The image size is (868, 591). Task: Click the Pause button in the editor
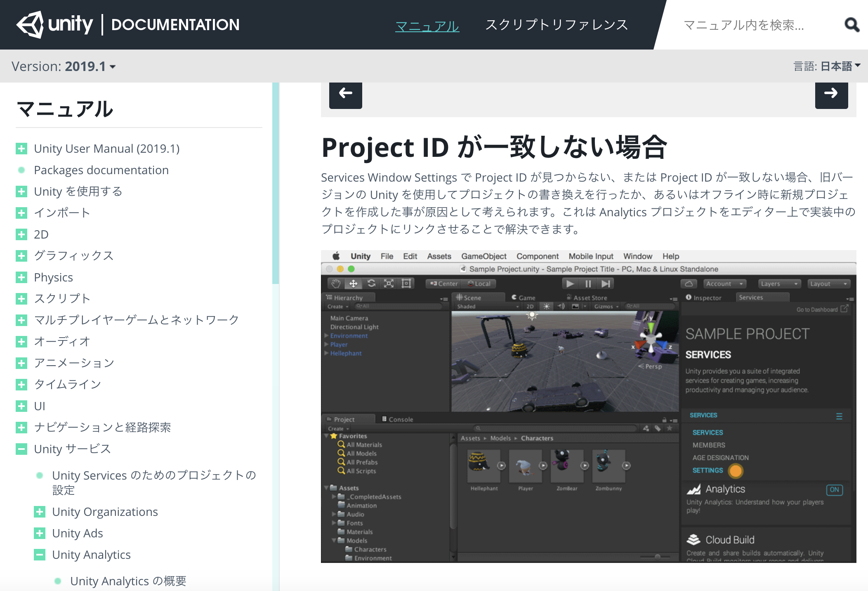tap(588, 284)
